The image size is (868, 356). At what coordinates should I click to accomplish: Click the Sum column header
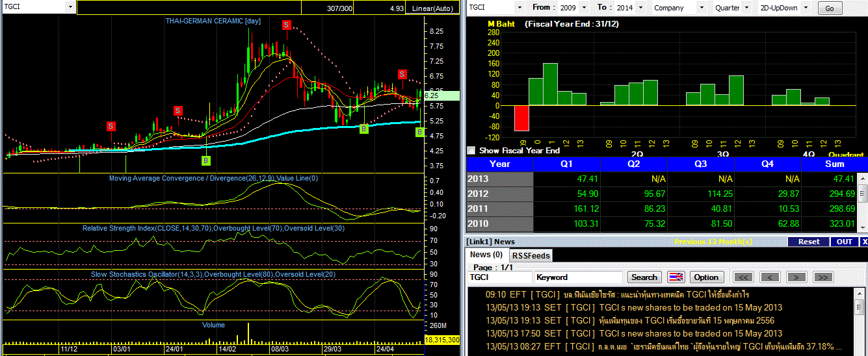point(834,164)
